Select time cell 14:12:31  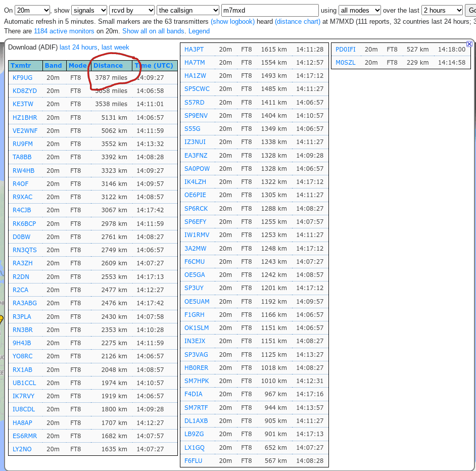pos(310,381)
